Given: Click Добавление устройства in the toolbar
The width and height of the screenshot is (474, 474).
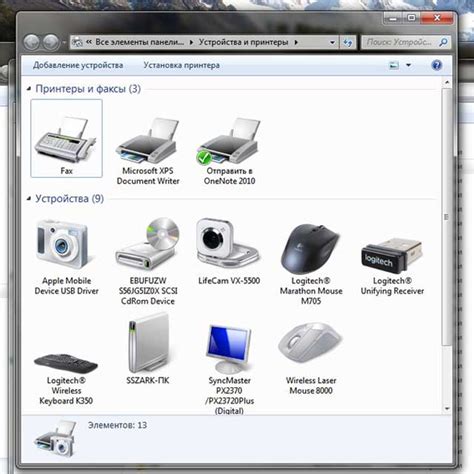Looking at the screenshot, I should pos(78,65).
